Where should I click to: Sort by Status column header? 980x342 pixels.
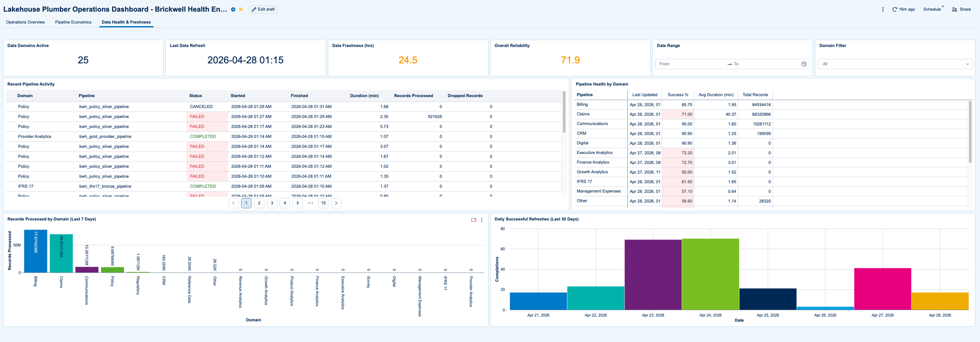(x=196, y=96)
